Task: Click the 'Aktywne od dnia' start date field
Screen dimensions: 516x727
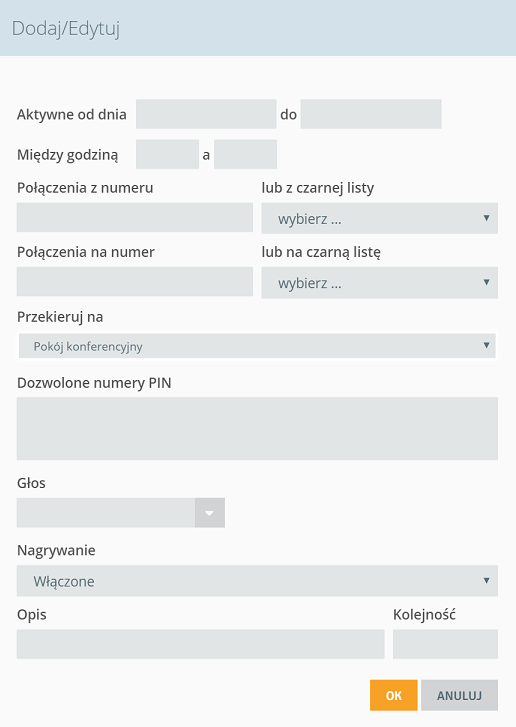Action: (x=206, y=114)
